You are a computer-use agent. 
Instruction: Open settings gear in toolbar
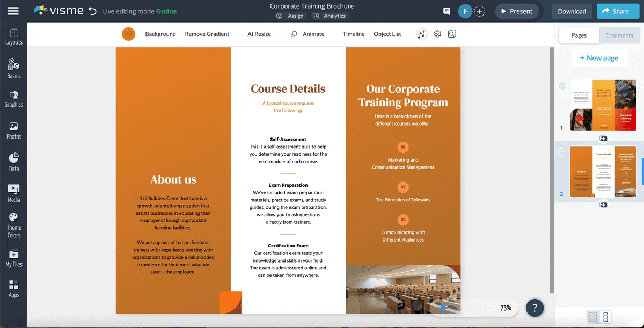[437, 34]
